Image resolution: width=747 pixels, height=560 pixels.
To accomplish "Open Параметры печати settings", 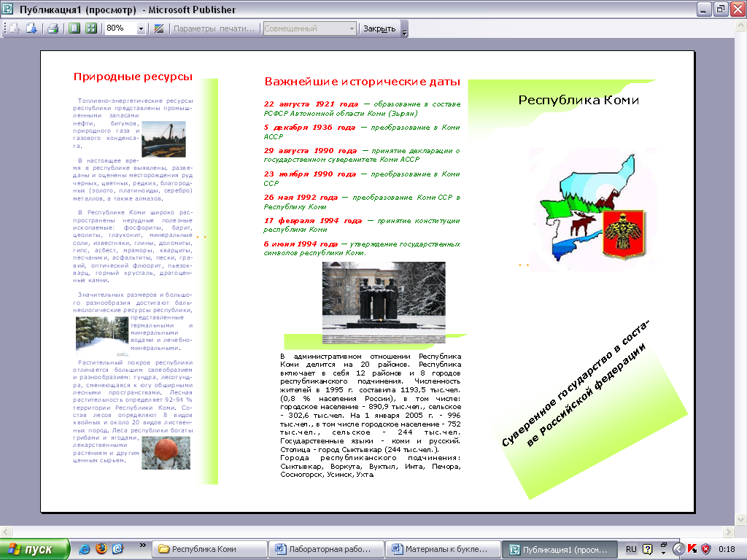I will [x=214, y=28].
